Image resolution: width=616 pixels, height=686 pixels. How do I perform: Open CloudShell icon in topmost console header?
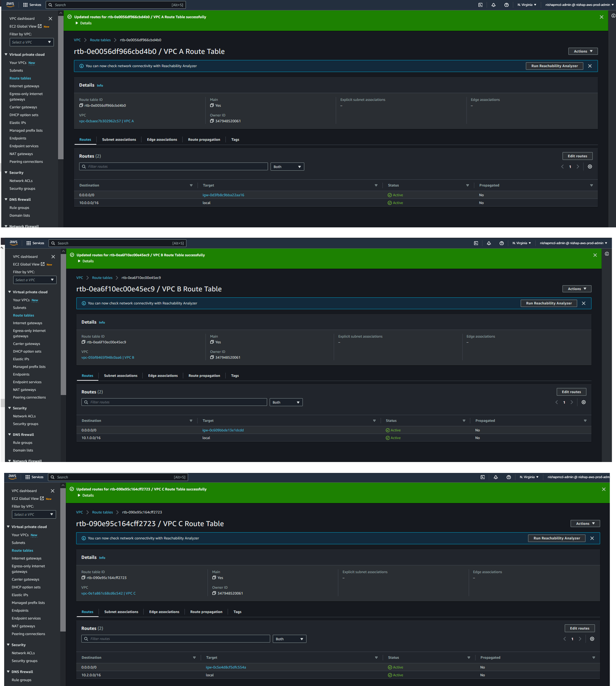[480, 5]
